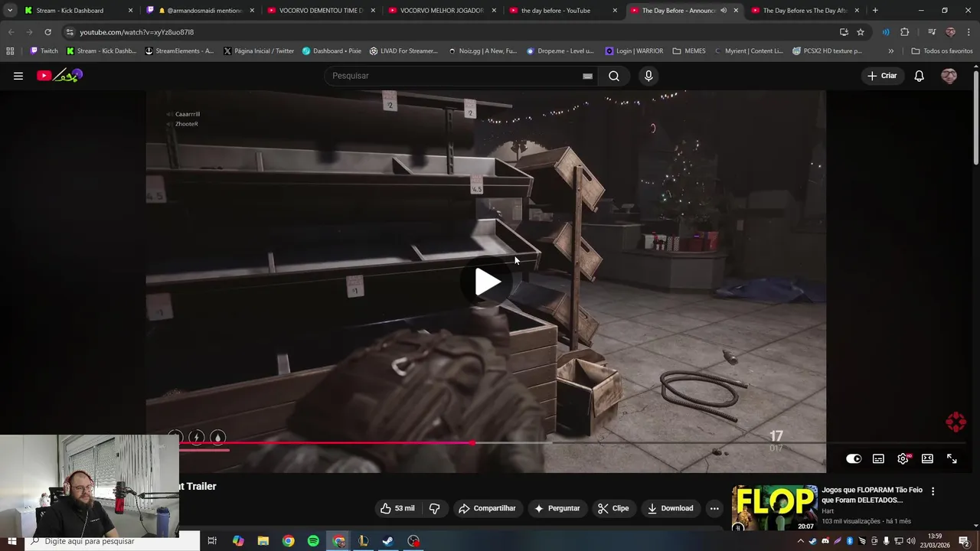Open YouTube notifications bell
The width and height of the screenshot is (980, 551).
(x=920, y=76)
